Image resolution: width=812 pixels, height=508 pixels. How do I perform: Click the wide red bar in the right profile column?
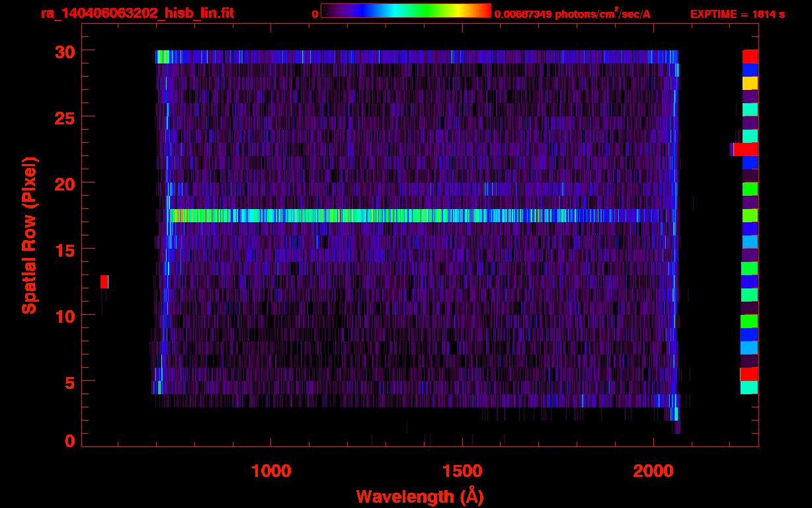pos(745,149)
